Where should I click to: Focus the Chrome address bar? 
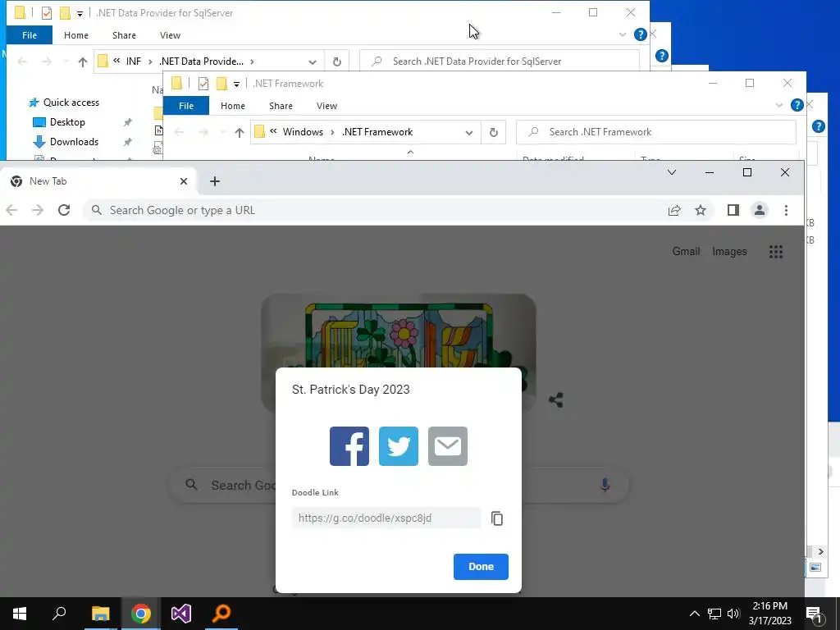(375, 210)
